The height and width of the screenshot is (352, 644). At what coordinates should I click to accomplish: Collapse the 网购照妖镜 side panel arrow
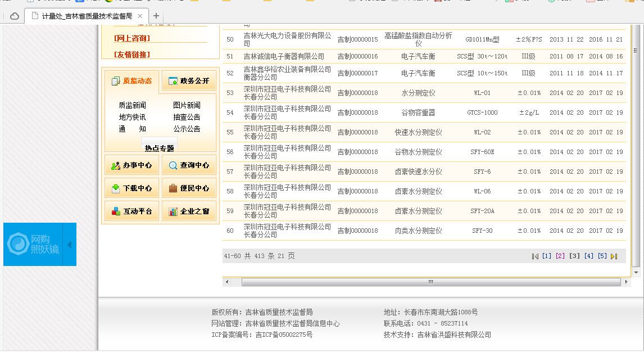[70, 245]
